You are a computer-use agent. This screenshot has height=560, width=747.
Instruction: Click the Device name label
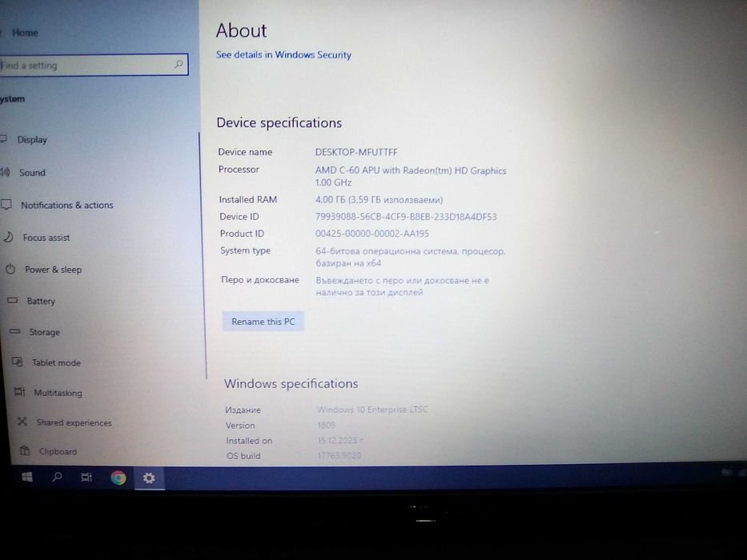[245, 152]
